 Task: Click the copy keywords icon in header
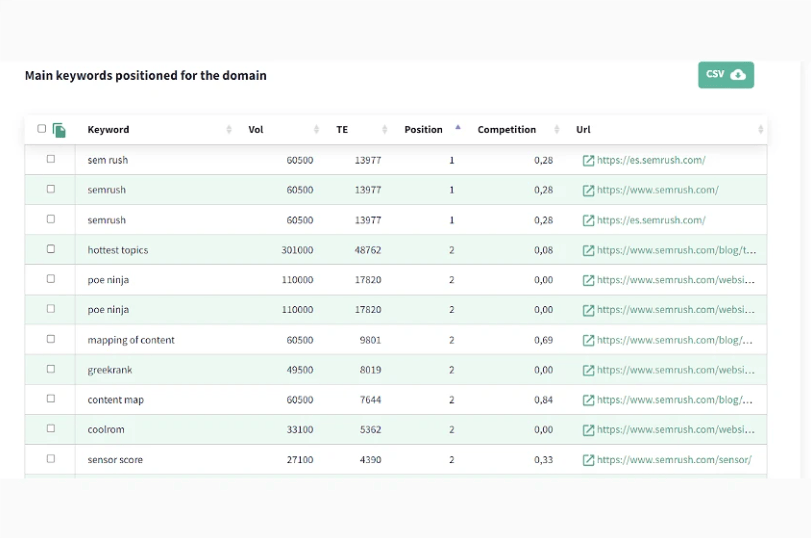point(59,130)
